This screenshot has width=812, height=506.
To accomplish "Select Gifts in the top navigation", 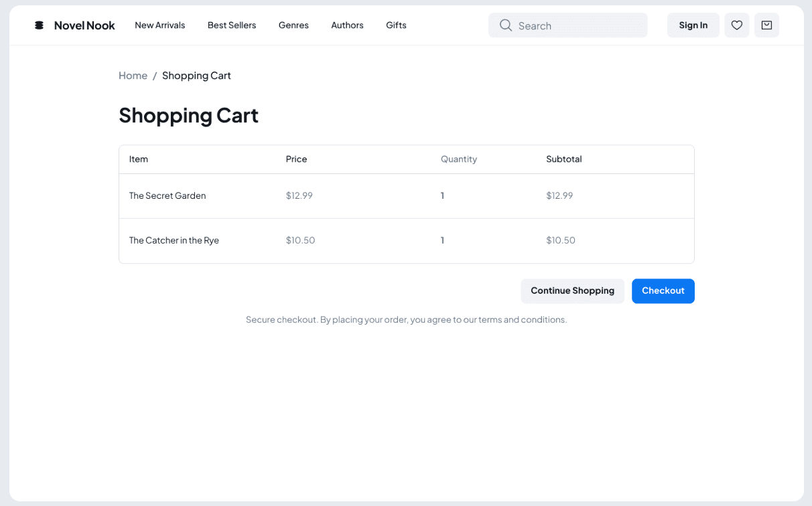I will click(x=396, y=25).
